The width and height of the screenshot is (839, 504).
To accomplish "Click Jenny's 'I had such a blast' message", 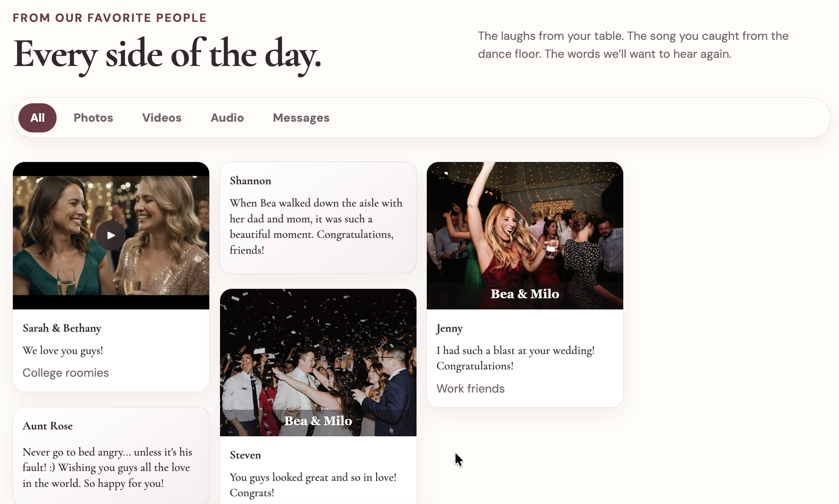I will pos(516,358).
